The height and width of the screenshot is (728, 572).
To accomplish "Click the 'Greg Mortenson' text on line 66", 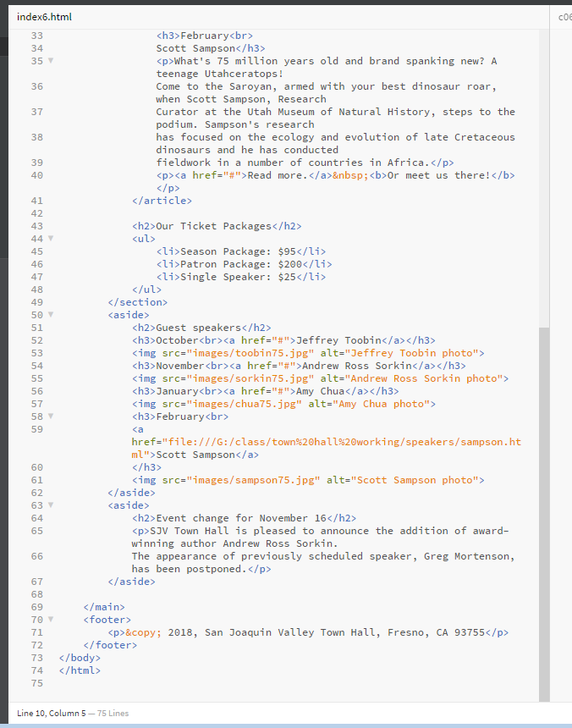I will click(x=466, y=556).
